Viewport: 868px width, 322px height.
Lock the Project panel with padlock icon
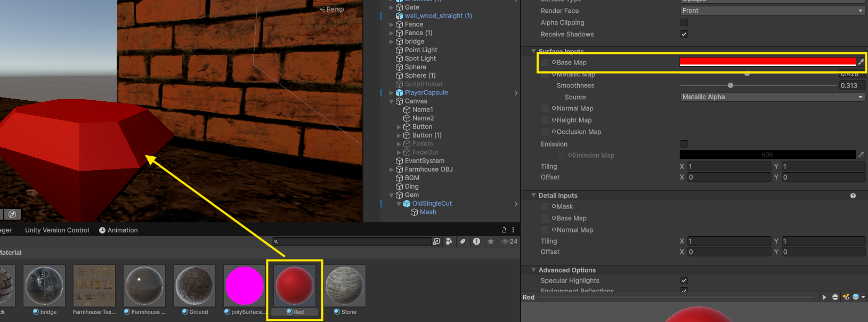point(504,230)
